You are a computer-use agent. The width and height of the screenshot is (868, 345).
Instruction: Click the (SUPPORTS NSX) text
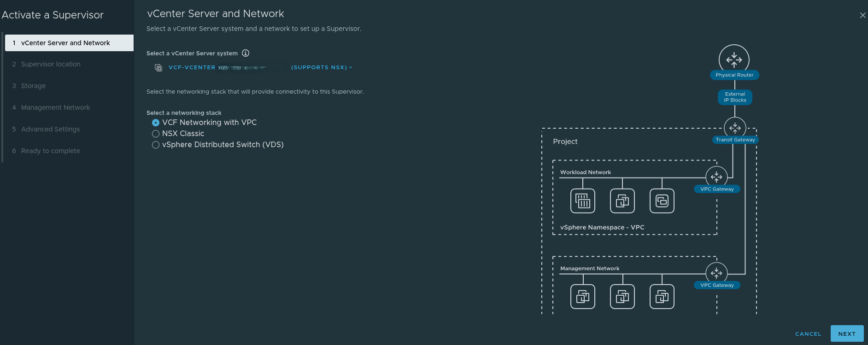tap(319, 67)
